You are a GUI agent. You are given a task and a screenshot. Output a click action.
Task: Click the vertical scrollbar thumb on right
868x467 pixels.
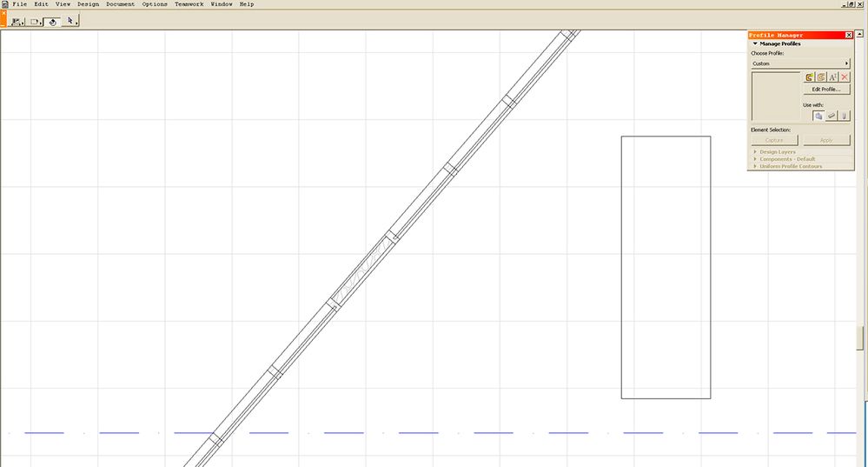[859, 338]
